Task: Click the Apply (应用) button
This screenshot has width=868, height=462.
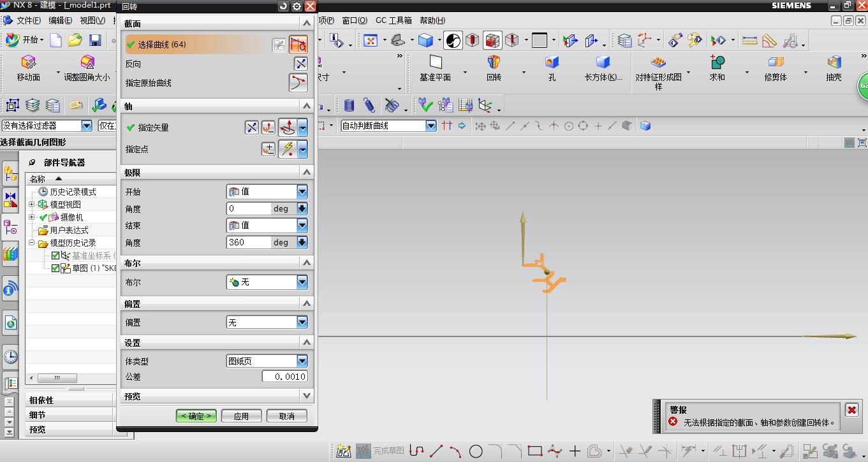Action: (x=241, y=416)
